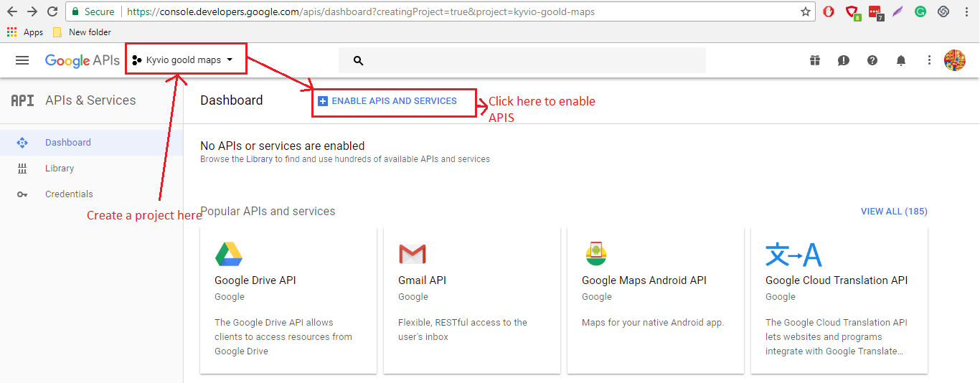This screenshot has width=980, height=383.
Task: Select Library in the sidebar
Action: click(92, 169)
